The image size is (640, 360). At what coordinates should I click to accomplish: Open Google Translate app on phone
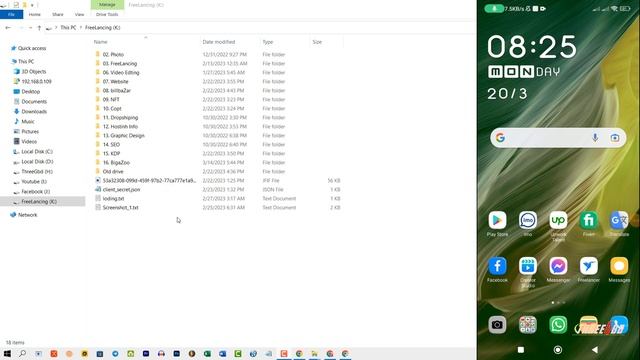pos(619,220)
